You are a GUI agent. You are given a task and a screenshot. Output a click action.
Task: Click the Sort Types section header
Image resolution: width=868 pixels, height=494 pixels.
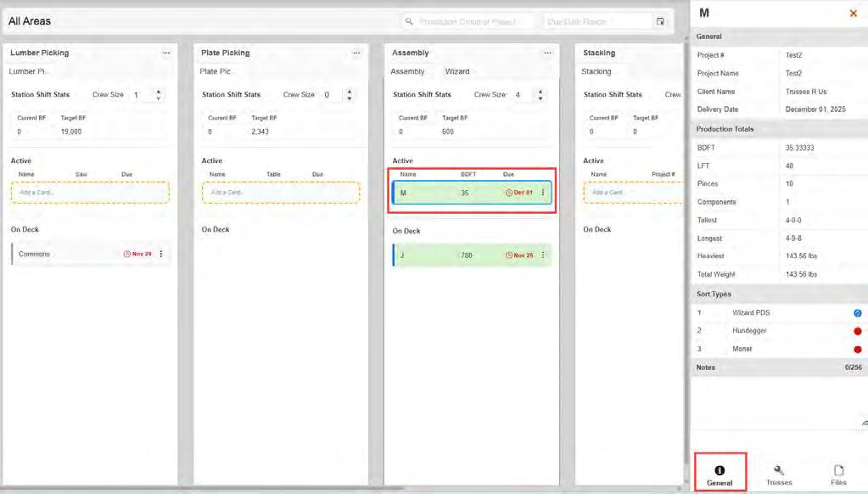[x=779, y=294]
